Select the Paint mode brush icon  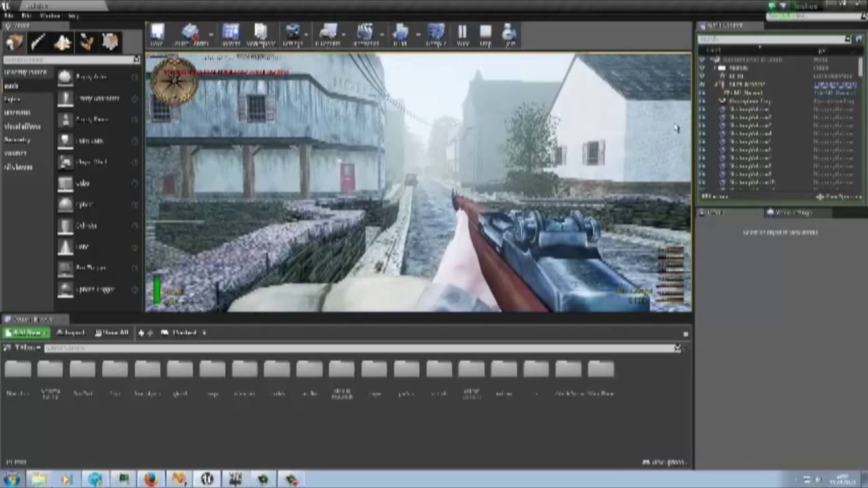pos(38,42)
